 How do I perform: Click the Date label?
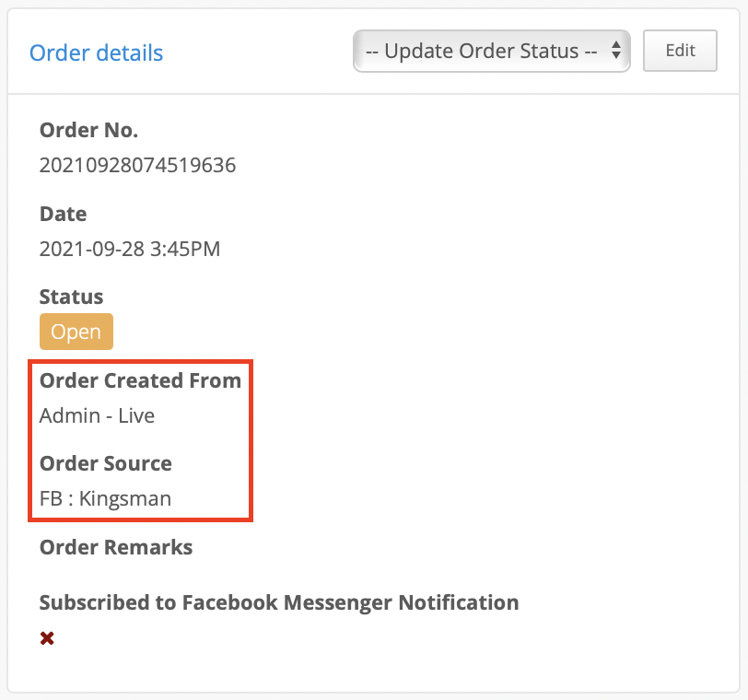point(63,214)
